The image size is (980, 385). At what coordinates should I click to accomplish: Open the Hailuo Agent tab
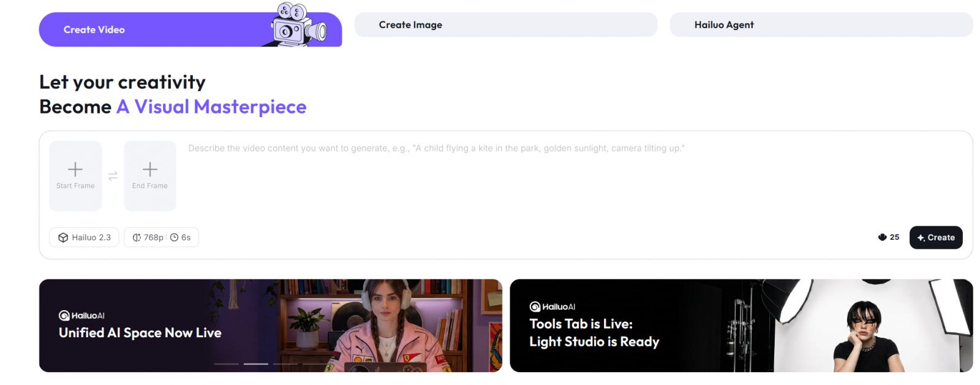821,25
